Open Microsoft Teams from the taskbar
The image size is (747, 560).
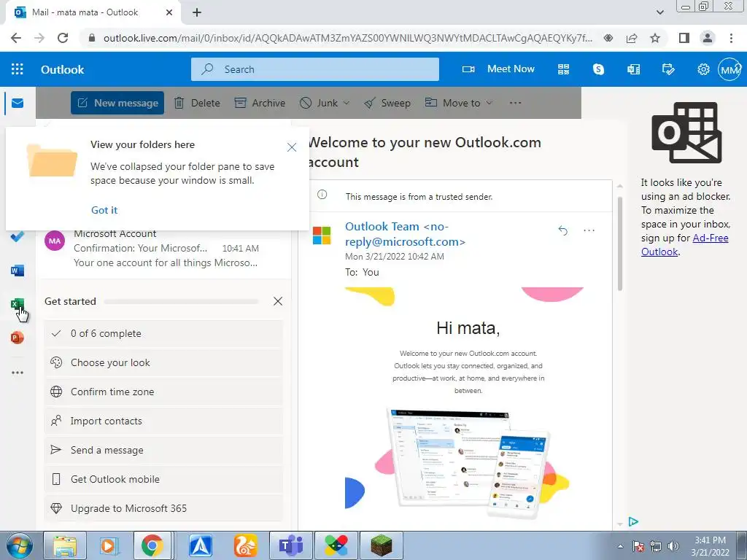[x=290, y=545]
